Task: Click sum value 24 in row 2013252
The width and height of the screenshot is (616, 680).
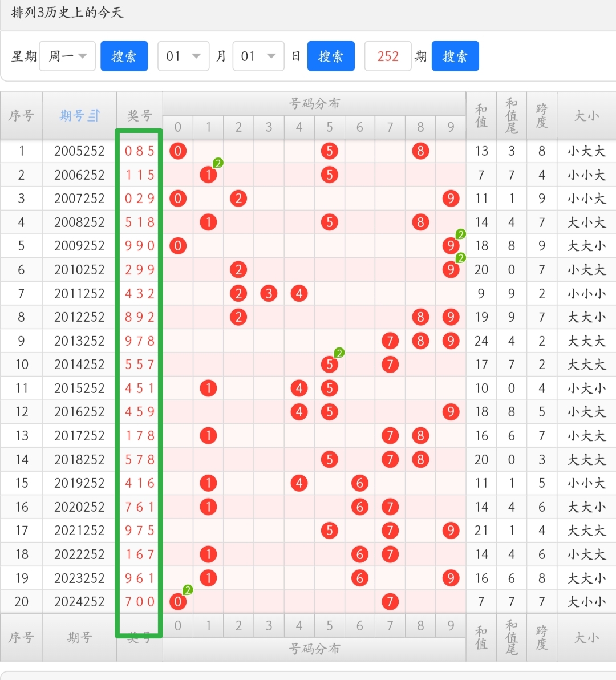Action: pyautogui.click(x=481, y=341)
